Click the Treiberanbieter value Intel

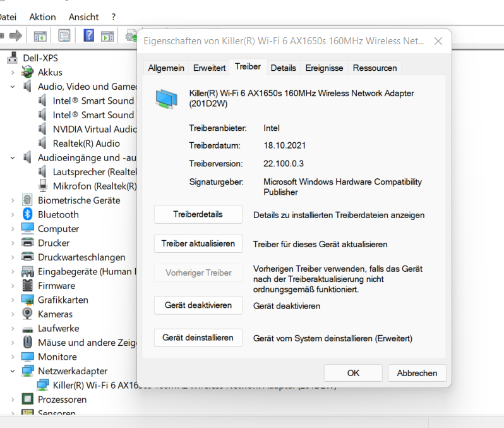[272, 128]
